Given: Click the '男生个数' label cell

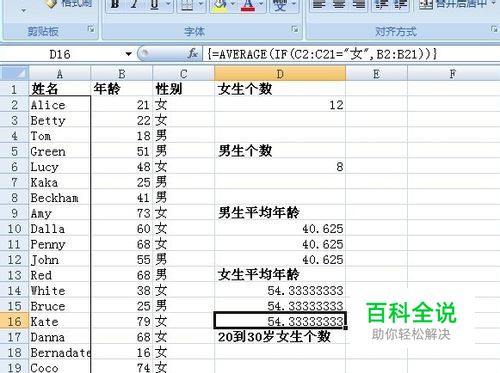Looking at the screenshot, I should pos(280,151).
